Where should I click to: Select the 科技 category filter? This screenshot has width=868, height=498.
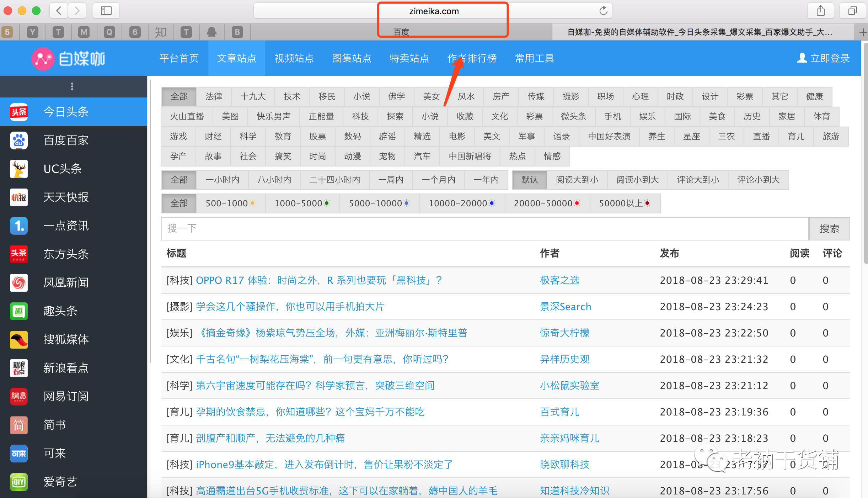(360, 116)
